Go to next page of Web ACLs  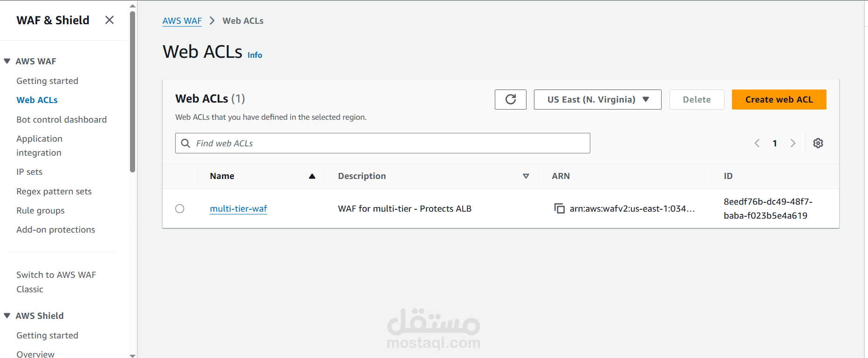pyautogui.click(x=793, y=143)
